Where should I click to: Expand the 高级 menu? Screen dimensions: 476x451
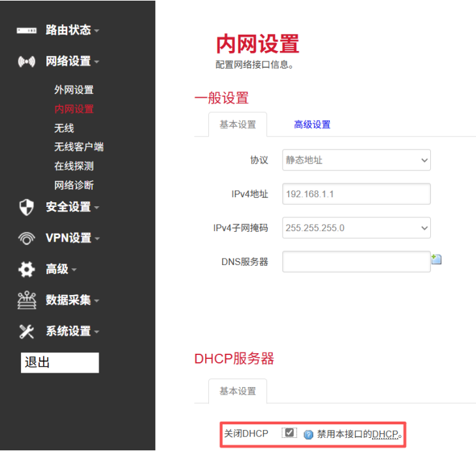(x=61, y=269)
